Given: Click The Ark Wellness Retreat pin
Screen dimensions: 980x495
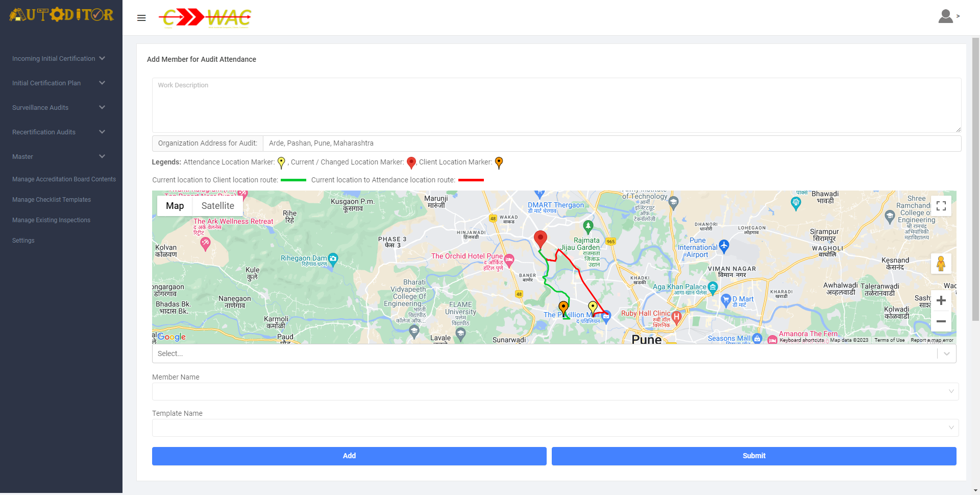Looking at the screenshot, I should pyautogui.click(x=205, y=244).
